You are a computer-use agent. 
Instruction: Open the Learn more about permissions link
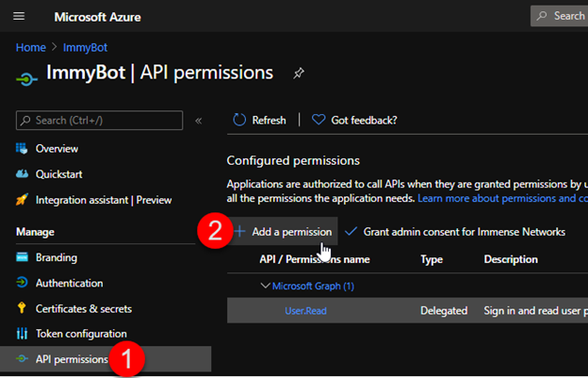(x=501, y=199)
